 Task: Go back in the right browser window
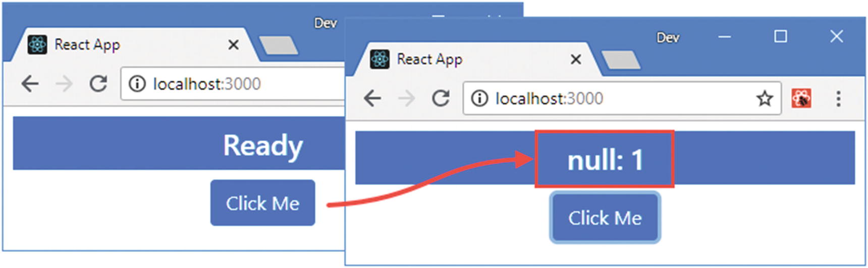pos(372,98)
